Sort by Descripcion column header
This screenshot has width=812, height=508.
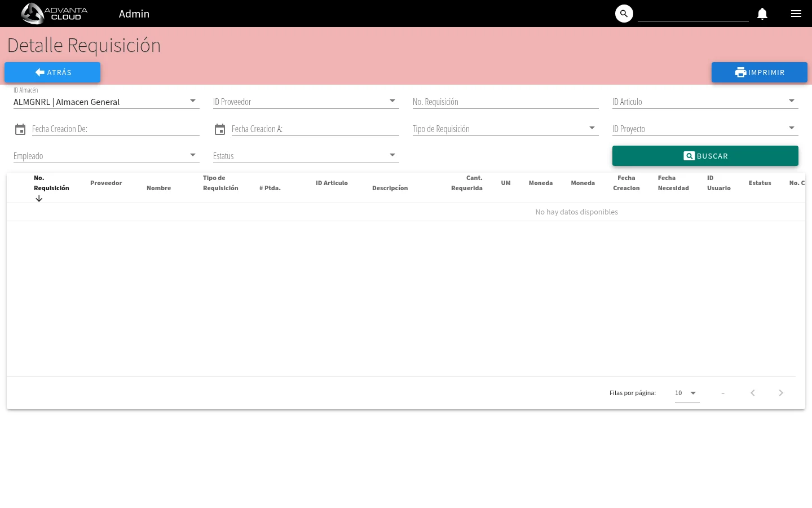390,188
